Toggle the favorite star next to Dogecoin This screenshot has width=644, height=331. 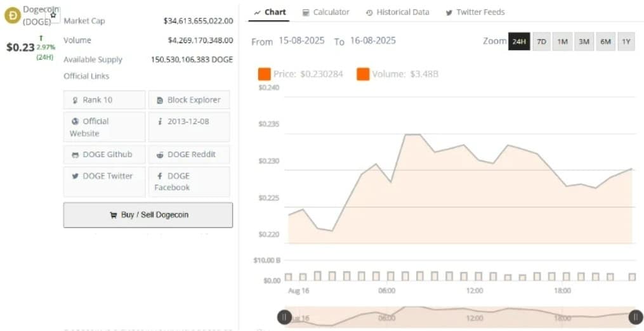53,15
